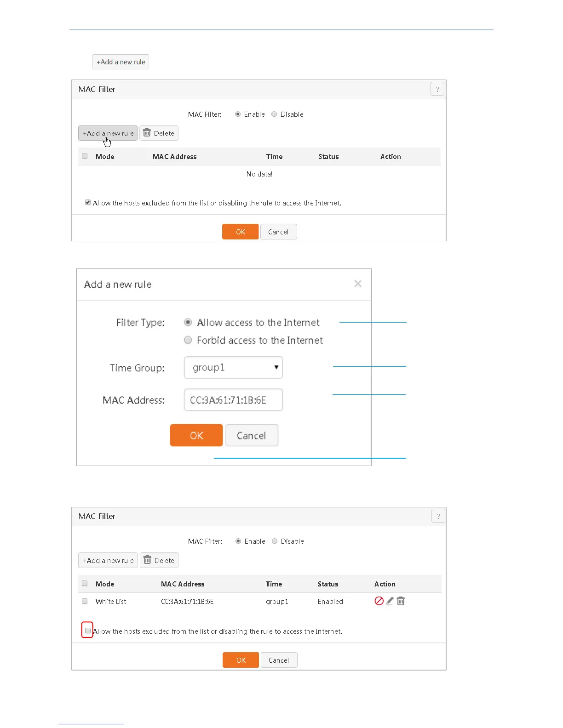Select Enable radio in bottom MAC Filter panel
Viewport: 563px width, 728px height.
point(238,541)
